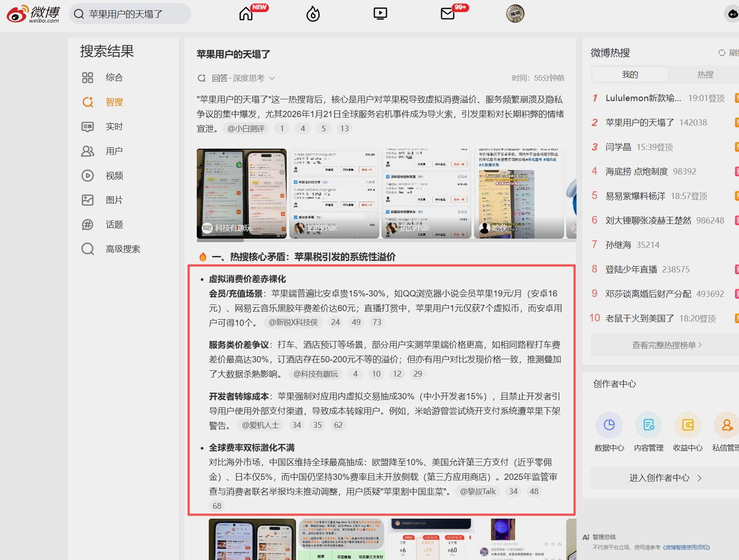Select 图片 filter in the sidebar
The image size is (739, 560).
[x=114, y=200]
